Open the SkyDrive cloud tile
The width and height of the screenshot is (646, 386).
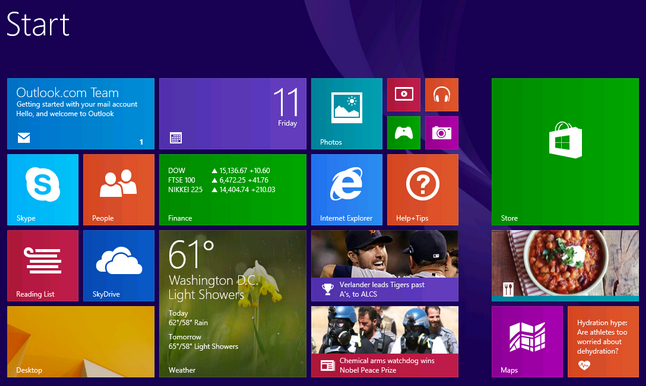(119, 266)
